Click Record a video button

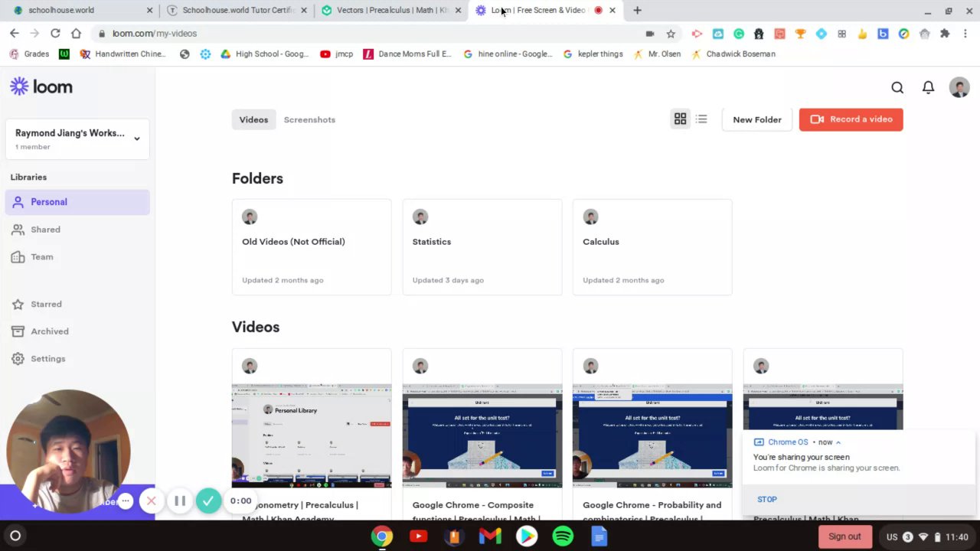pyautogui.click(x=851, y=119)
